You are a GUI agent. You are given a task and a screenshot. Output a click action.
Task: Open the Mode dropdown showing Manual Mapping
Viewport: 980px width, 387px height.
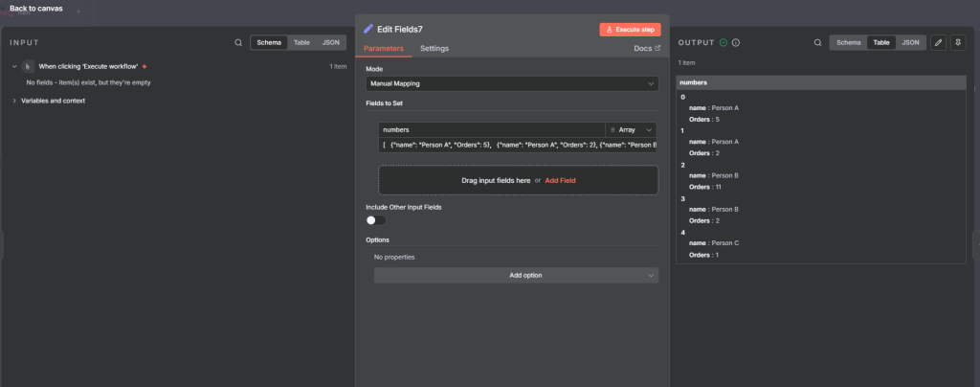click(512, 83)
